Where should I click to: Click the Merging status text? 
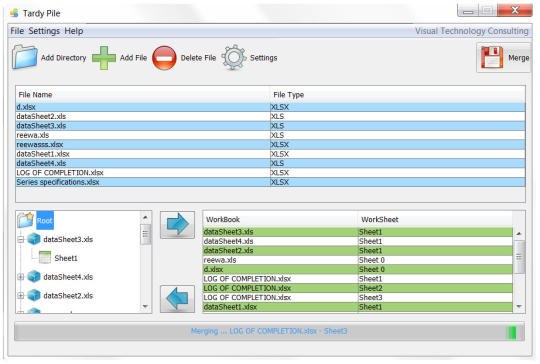point(269,331)
